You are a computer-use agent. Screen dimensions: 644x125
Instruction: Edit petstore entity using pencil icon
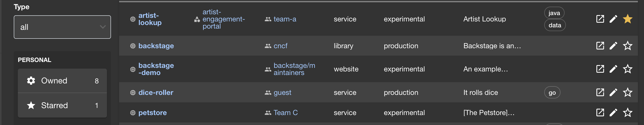613,112
